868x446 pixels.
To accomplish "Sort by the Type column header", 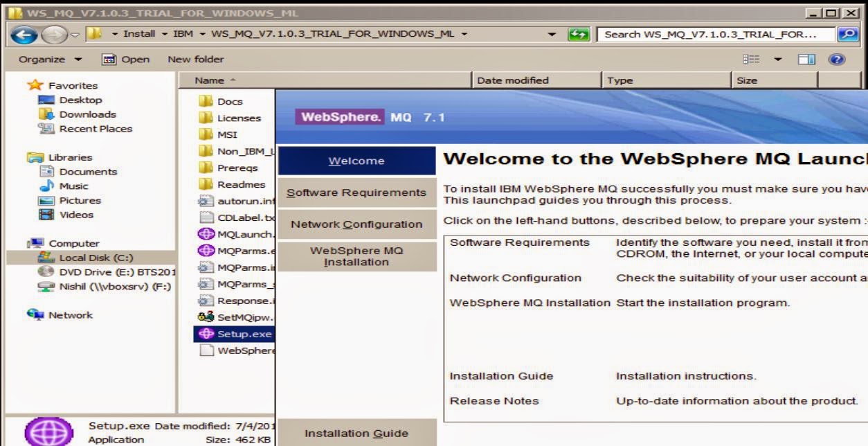I will [x=667, y=80].
